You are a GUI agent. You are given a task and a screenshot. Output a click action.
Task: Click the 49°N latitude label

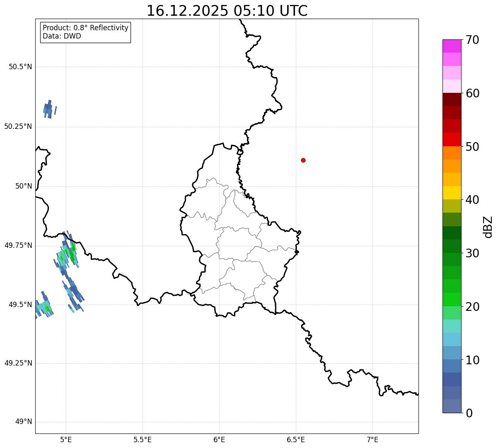pos(24,422)
